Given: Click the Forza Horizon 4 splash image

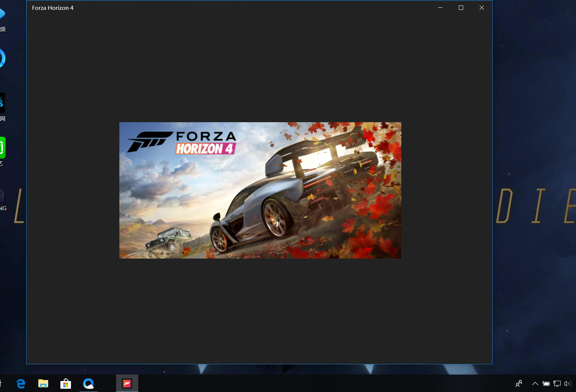Looking at the screenshot, I should 260,190.
